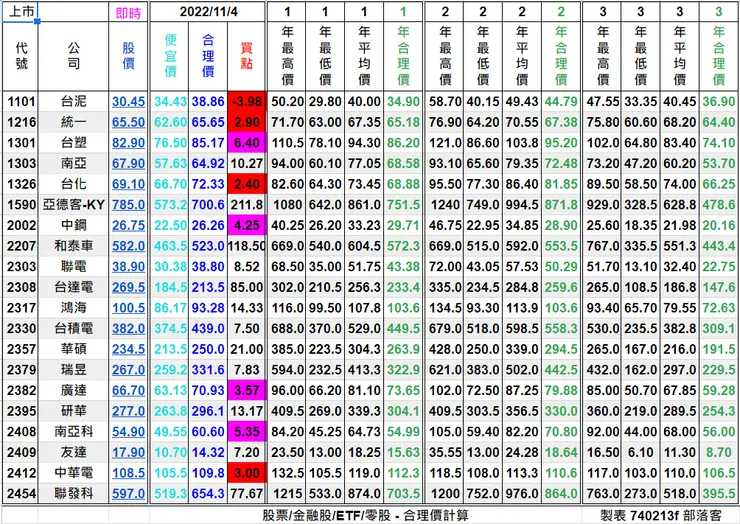Open the 17.90 price link for 友達

(x=128, y=452)
